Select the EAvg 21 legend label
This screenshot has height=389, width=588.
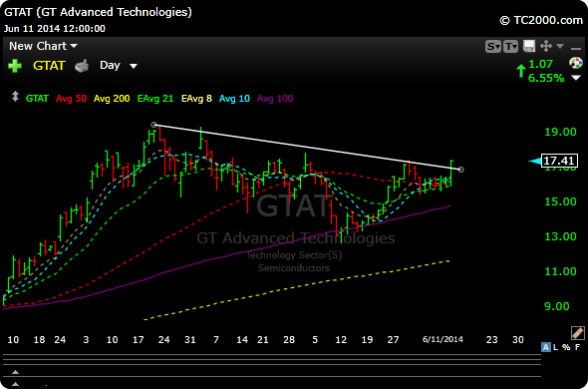pyautogui.click(x=155, y=99)
